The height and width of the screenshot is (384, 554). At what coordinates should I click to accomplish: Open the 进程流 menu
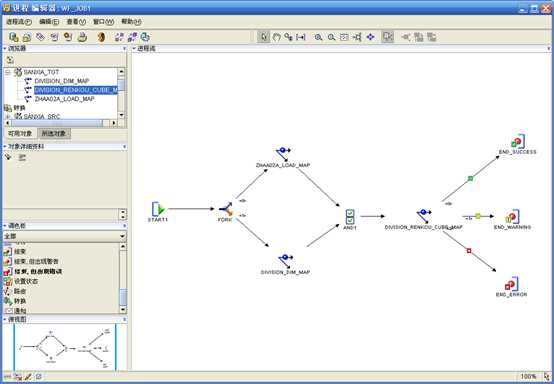19,22
